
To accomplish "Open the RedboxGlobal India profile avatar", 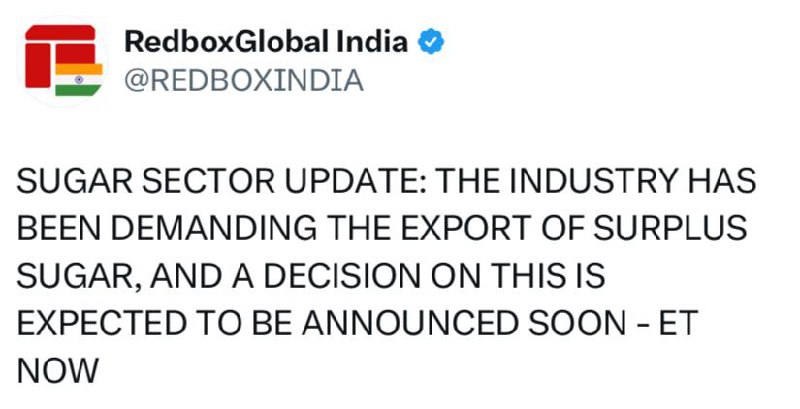I will point(64,61).
